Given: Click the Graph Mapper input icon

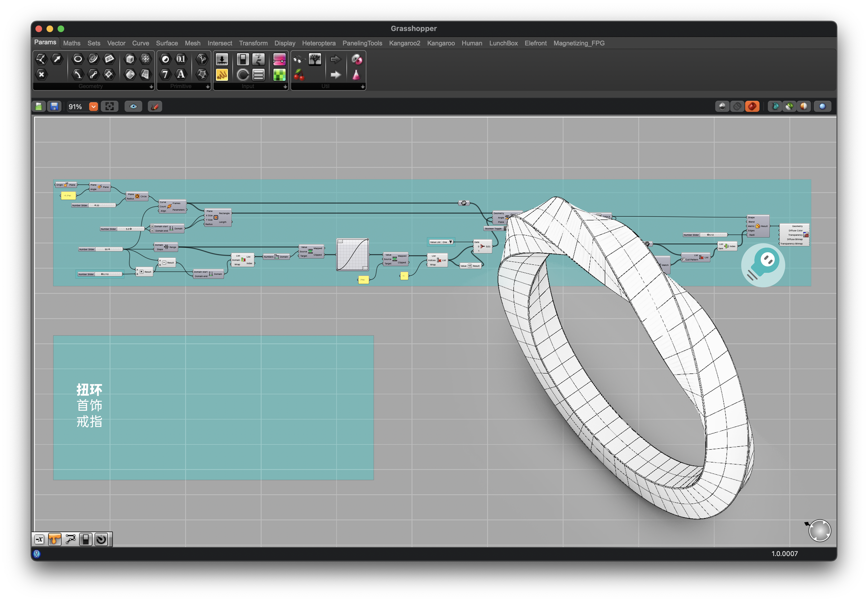Looking at the screenshot, I should tap(222, 75).
